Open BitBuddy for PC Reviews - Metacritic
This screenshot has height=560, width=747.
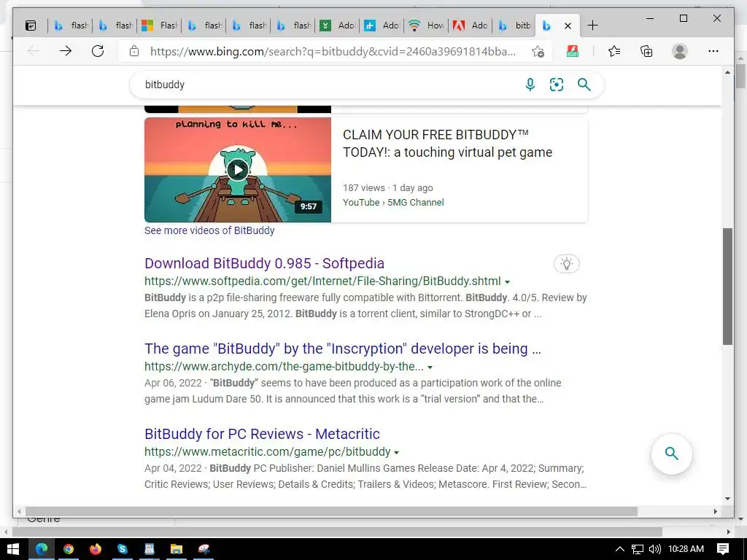262,434
